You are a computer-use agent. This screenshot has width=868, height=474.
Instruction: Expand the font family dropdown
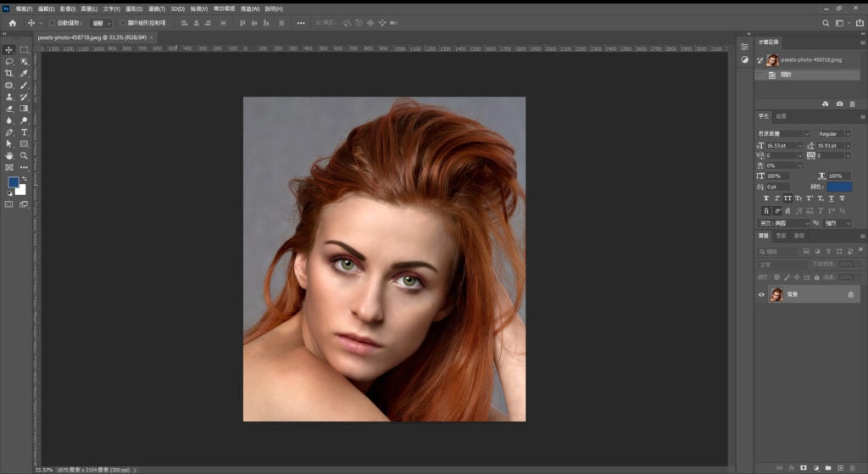(x=783, y=134)
